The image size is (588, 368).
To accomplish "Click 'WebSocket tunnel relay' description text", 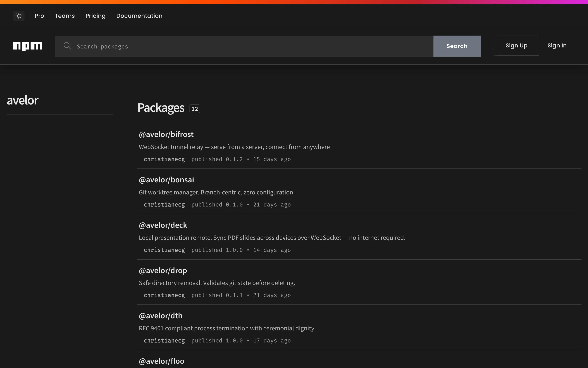I will pos(234,147).
